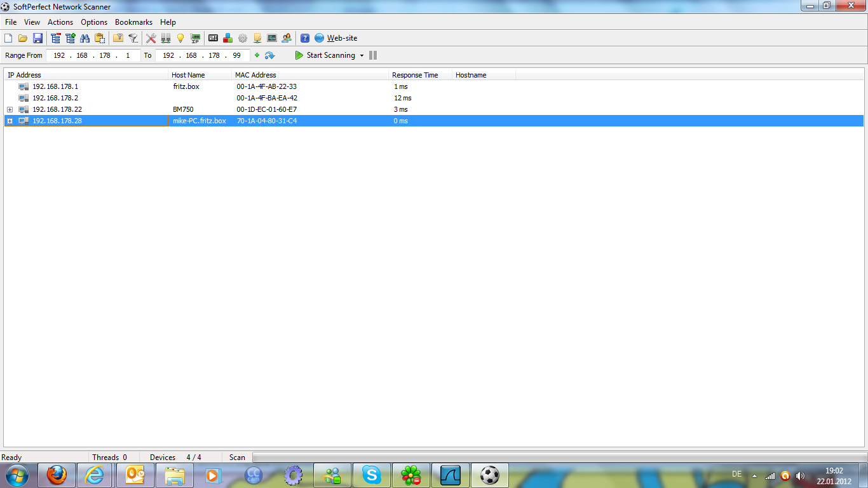
Task: Click the To IP address input field
Action: click(203, 55)
